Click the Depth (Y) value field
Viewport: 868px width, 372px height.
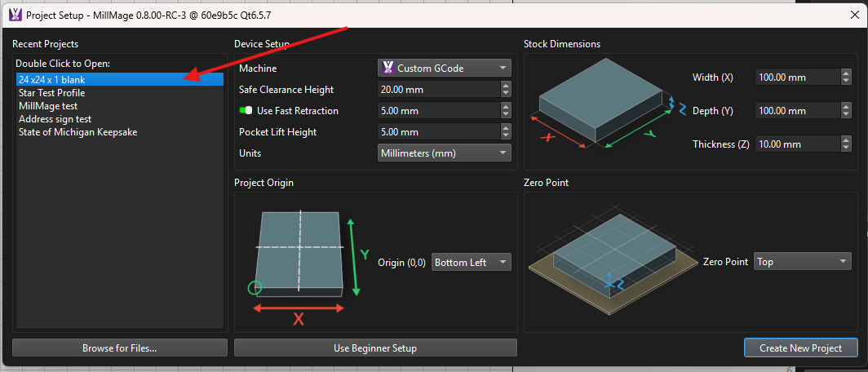[798, 111]
